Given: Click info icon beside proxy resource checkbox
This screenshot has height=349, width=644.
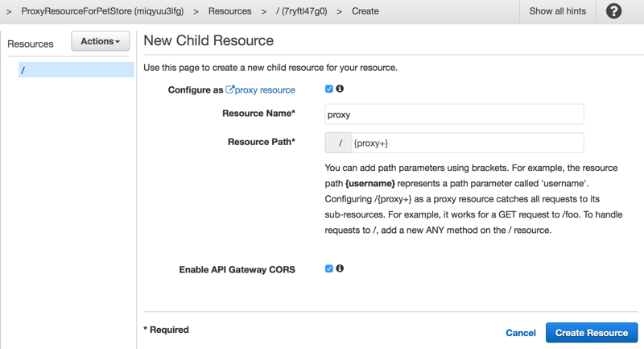Looking at the screenshot, I should [x=340, y=89].
